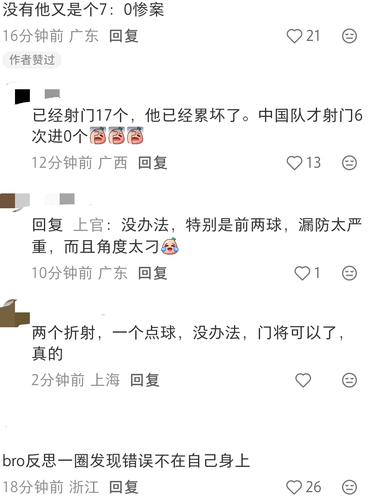Like the Guangxi comment with 13 likes
Viewport: 380px width, 500px height.
[294, 163]
